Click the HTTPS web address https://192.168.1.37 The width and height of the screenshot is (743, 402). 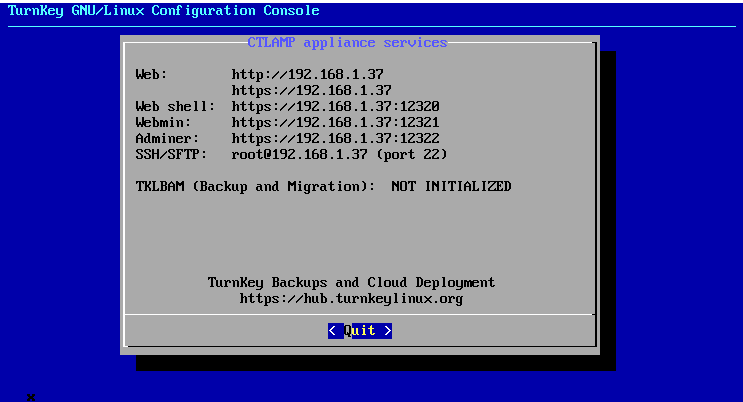[x=311, y=90]
